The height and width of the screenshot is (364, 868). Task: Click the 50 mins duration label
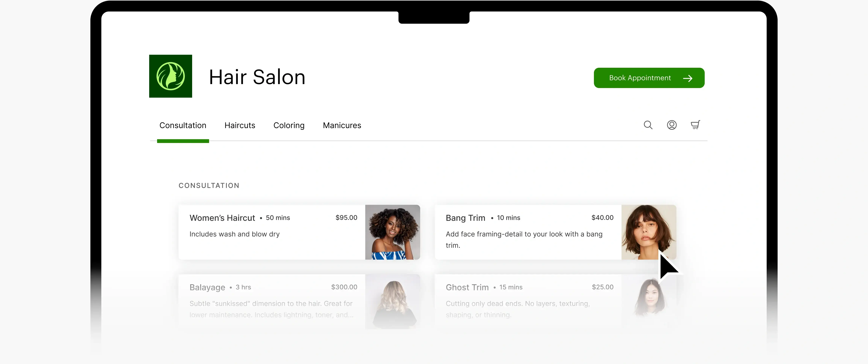coord(278,218)
